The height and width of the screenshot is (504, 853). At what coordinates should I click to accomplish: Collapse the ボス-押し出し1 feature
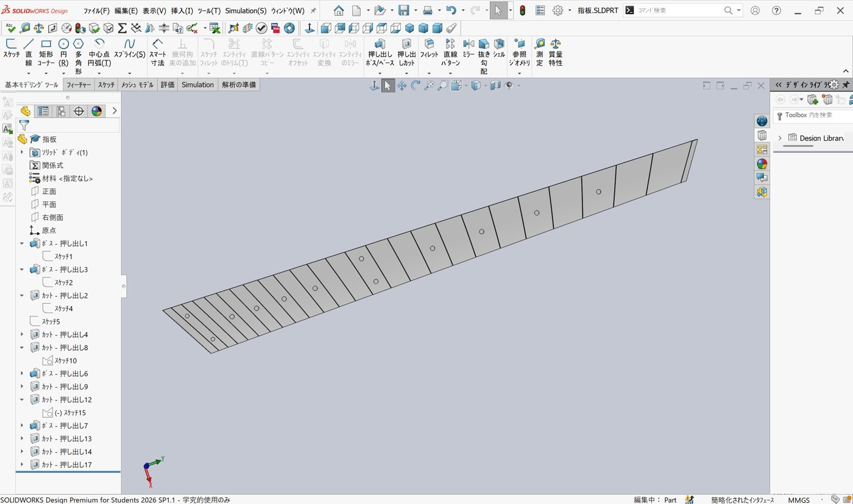click(22, 243)
